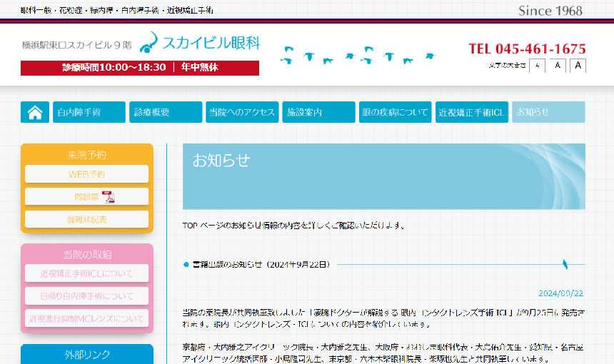
Task: Open the 診療概要 menu
Action: pos(166,112)
